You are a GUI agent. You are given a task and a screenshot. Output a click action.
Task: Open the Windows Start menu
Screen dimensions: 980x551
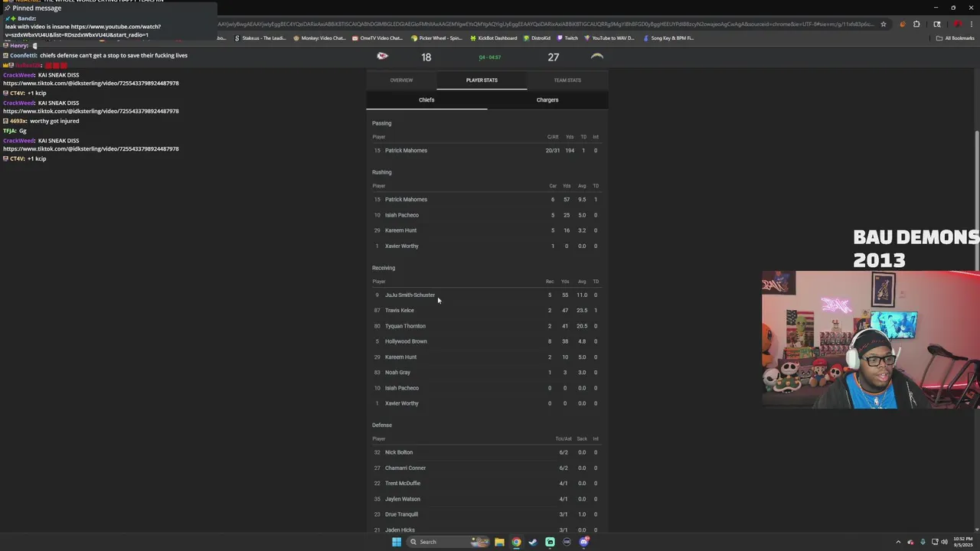(397, 542)
